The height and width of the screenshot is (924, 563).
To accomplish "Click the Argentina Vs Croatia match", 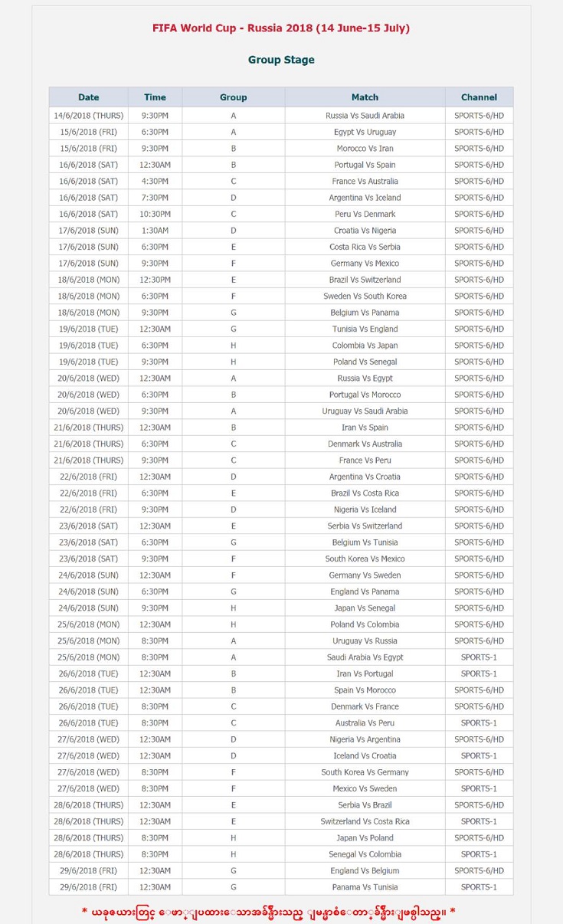I will (365, 477).
